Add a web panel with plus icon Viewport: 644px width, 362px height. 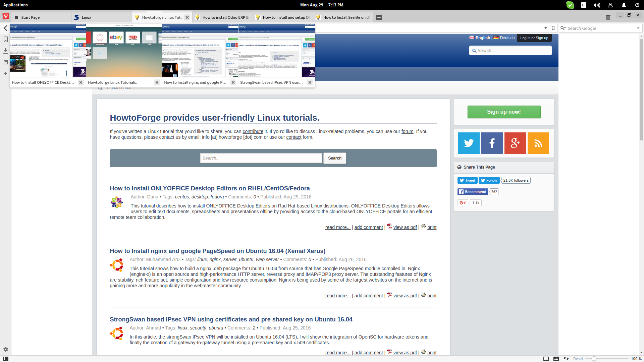pos(6,73)
